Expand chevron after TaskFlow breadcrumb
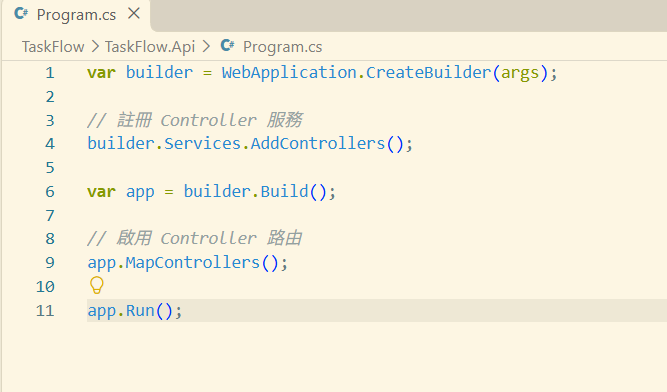Image resolution: width=667 pixels, height=392 pixels. tap(95, 46)
